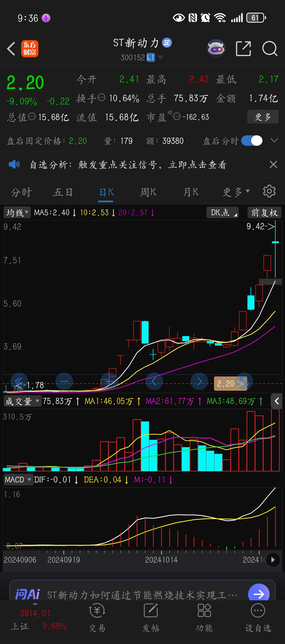The image size is (285, 644).
Task: Open MACD indicator dropdown
Action: (x=18, y=480)
